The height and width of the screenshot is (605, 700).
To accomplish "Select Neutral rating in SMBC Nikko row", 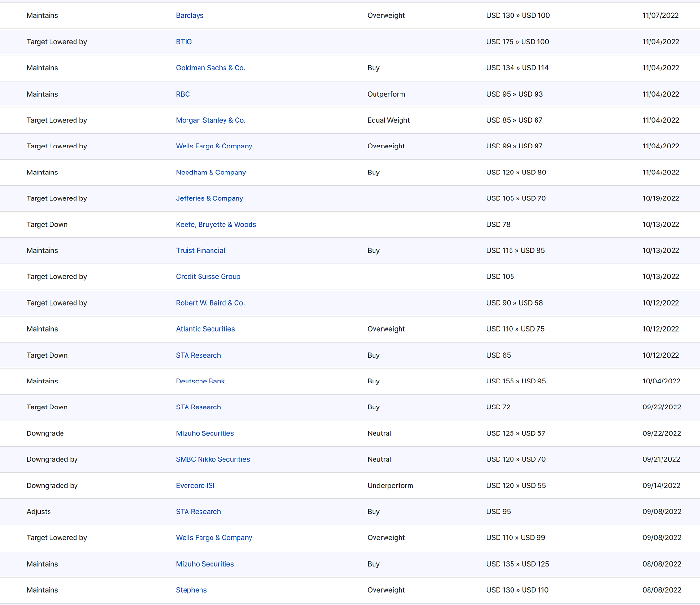I will click(x=379, y=459).
